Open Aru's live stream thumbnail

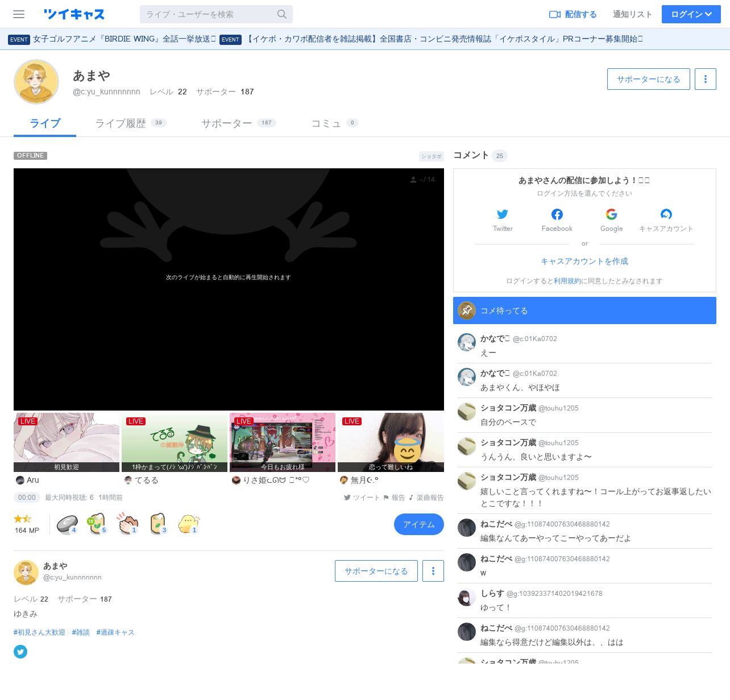67,442
